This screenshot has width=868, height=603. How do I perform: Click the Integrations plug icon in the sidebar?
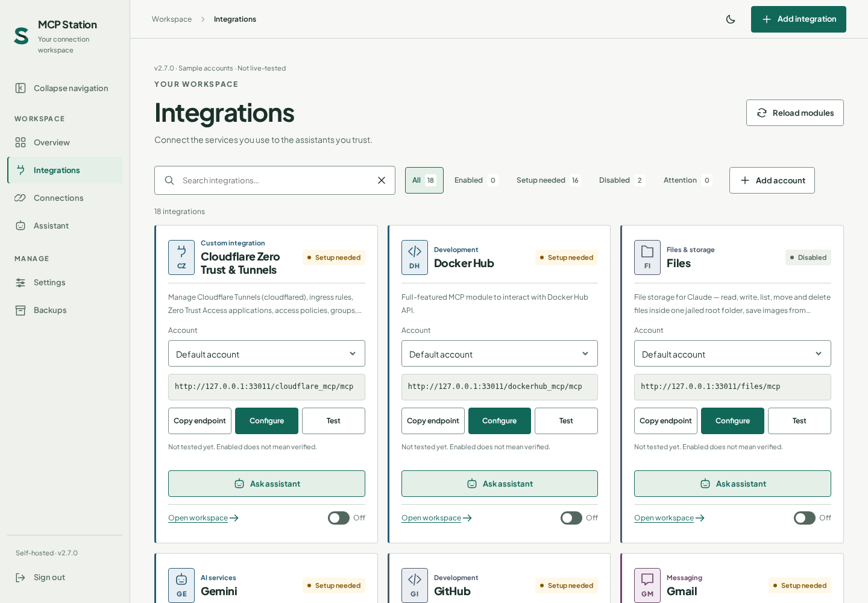point(20,170)
